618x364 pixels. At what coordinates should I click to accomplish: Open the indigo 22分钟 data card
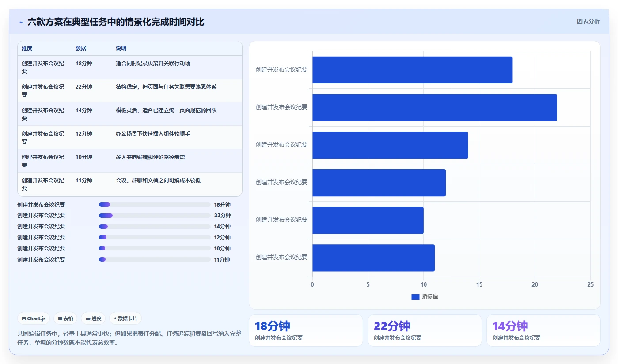pos(425,330)
